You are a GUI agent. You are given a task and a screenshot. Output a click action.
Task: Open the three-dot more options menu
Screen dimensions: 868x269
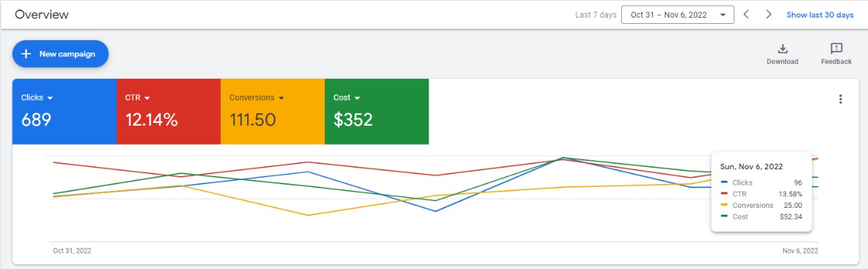coord(841,99)
